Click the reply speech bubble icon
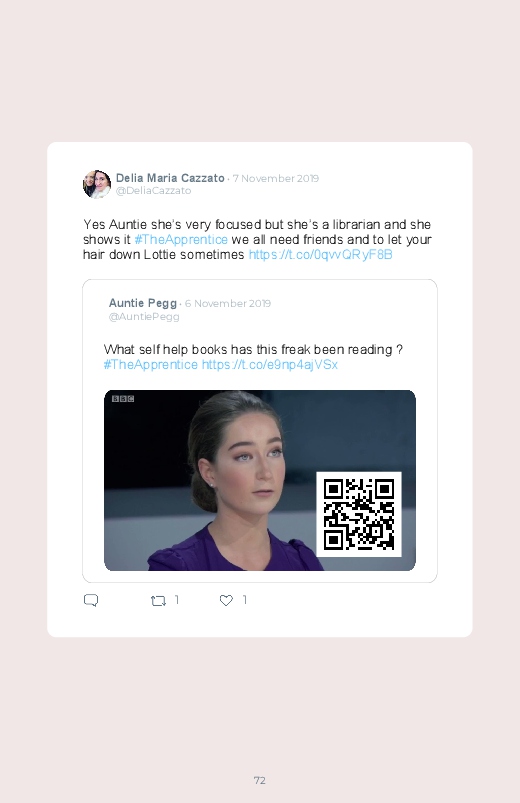The height and width of the screenshot is (803, 520). (x=91, y=600)
